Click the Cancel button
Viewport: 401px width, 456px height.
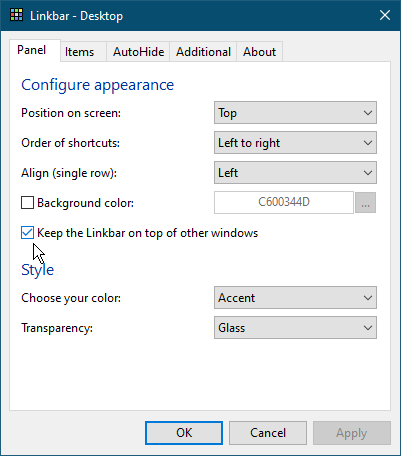click(268, 433)
